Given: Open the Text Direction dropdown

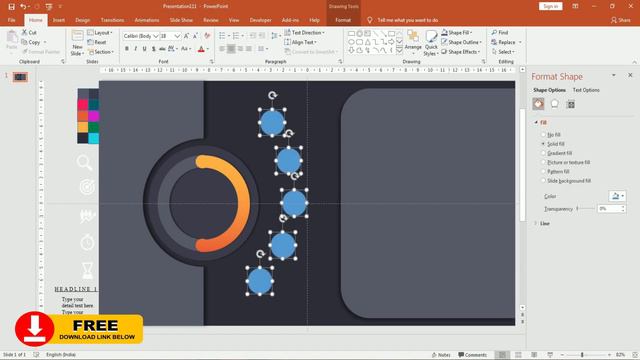Looking at the screenshot, I should coord(304,32).
